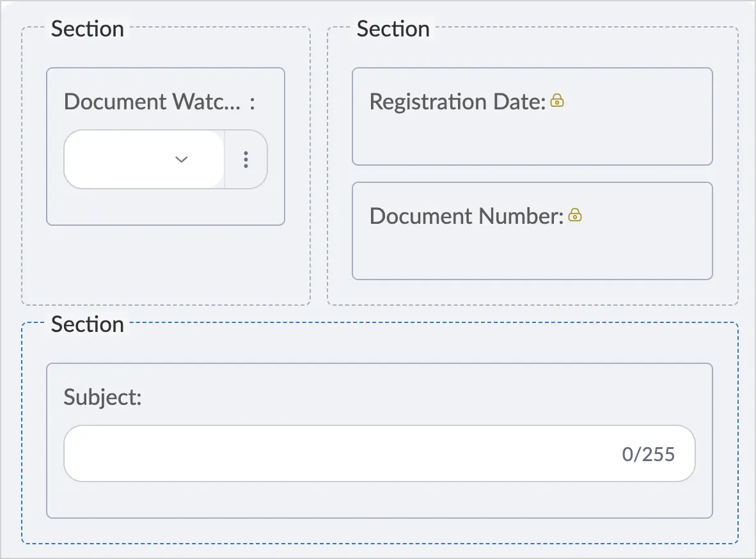The image size is (756, 559).
Task: Click empty space below Document Number card
Action: click(532, 292)
